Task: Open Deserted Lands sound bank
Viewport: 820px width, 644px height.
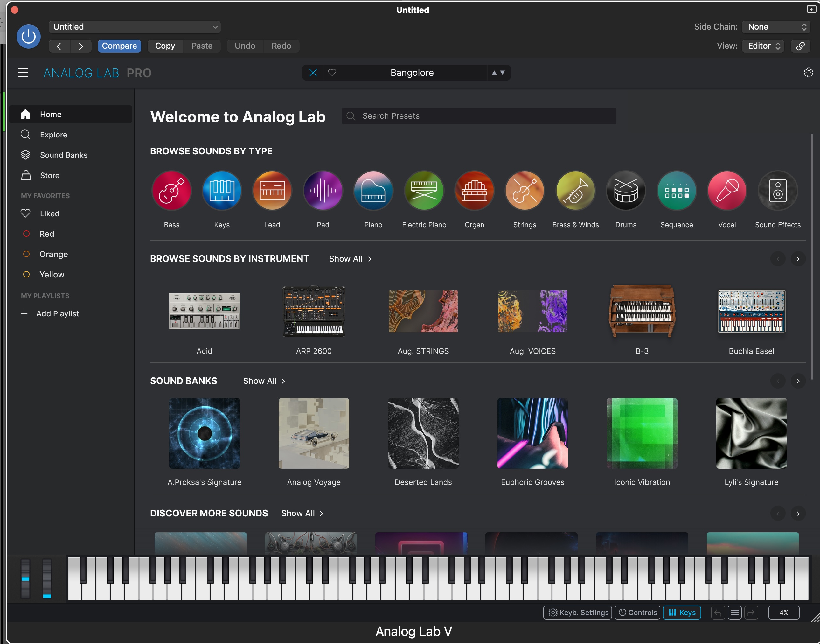Action: (x=423, y=433)
